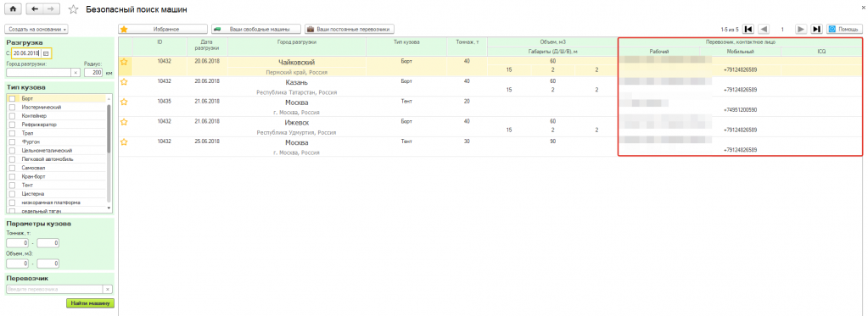Jump to the last page of results
This screenshot has height=316, width=868.
pyautogui.click(x=816, y=29)
